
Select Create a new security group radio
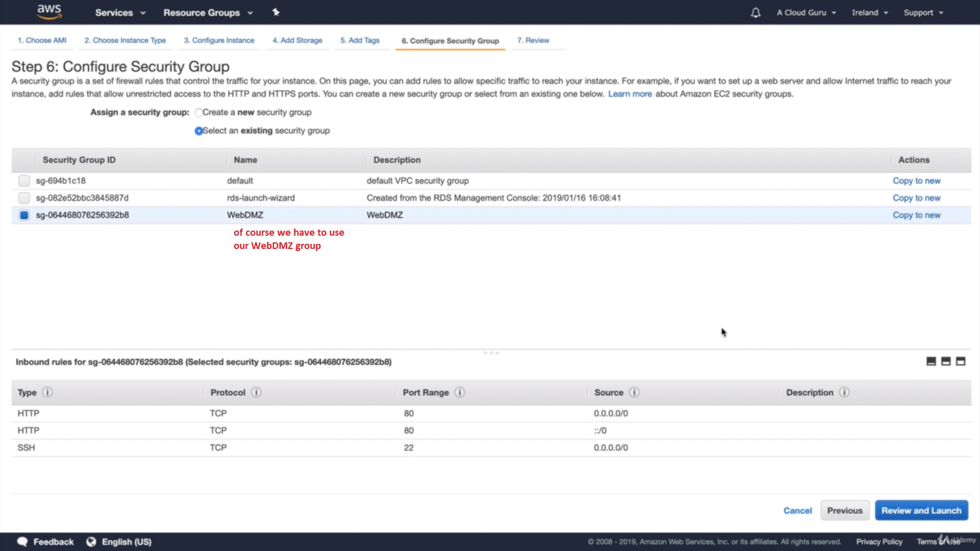coord(199,113)
